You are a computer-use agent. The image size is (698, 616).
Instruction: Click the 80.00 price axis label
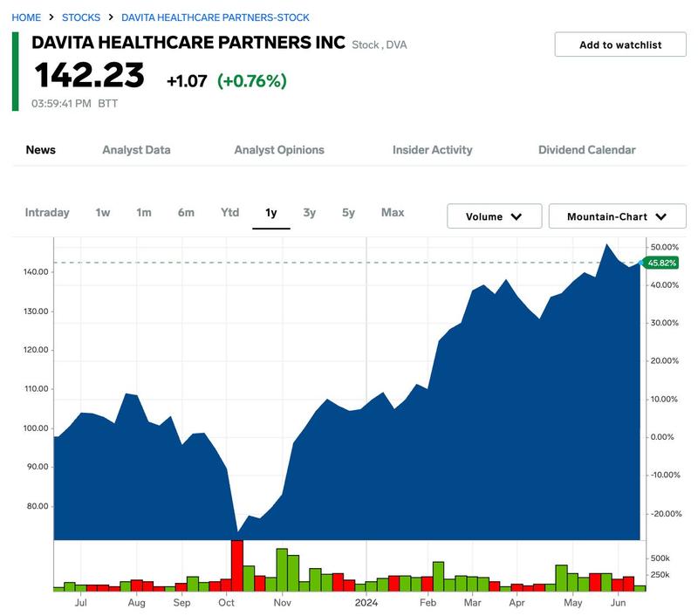click(x=38, y=506)
